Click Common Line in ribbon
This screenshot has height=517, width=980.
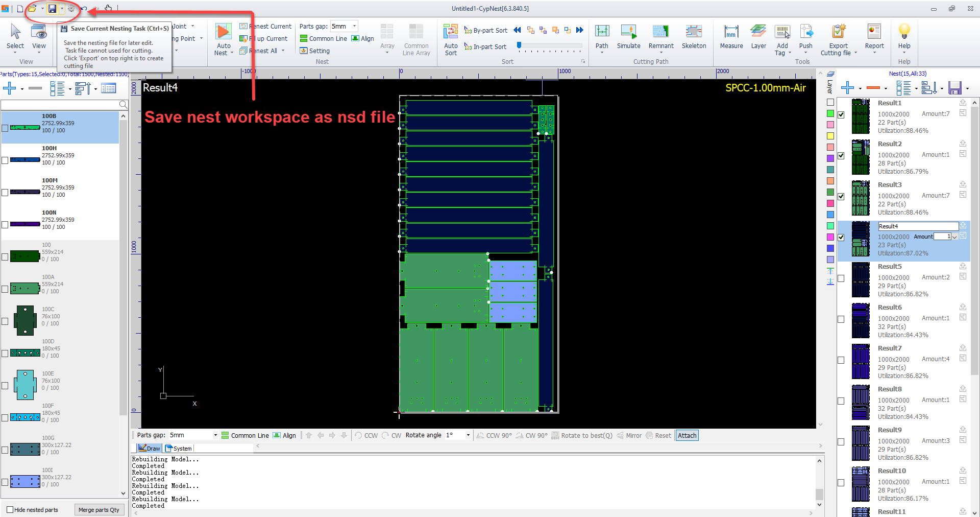pyautogui.click(x=324, y=38)
